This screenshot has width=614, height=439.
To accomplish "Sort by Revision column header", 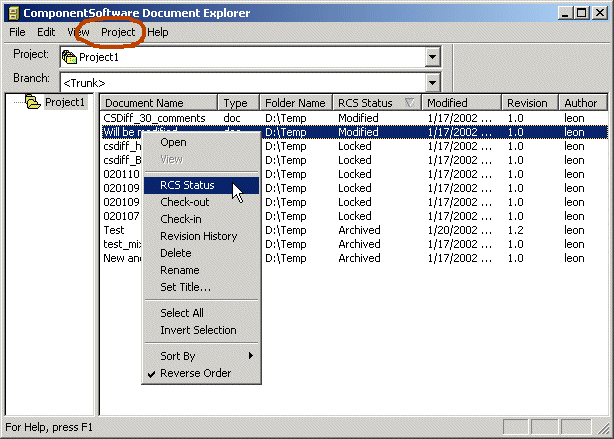I will click(530, 103).
